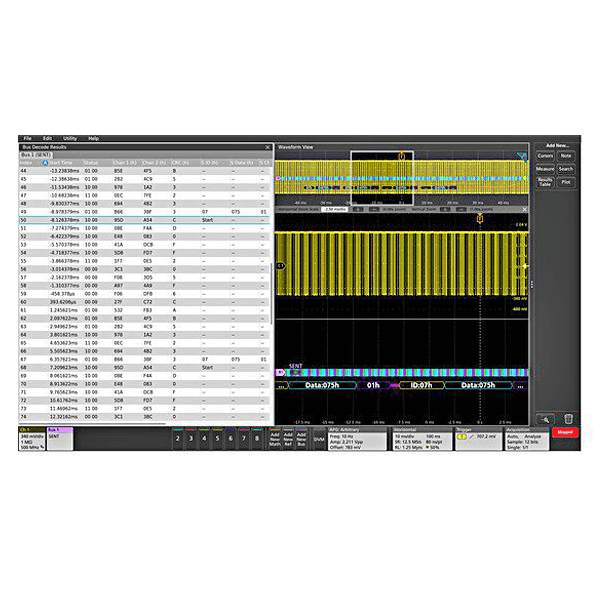Open the Utility menu

click(x=70, y=138)
